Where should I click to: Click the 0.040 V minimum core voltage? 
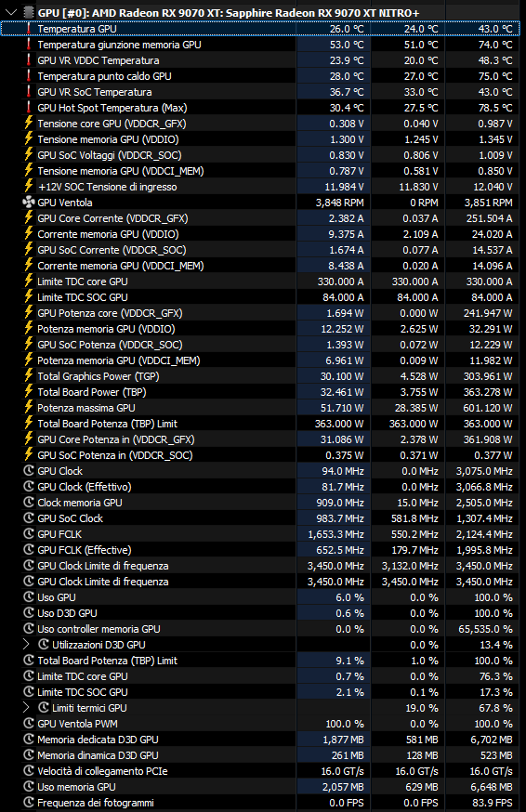click(x=421, y=124)
